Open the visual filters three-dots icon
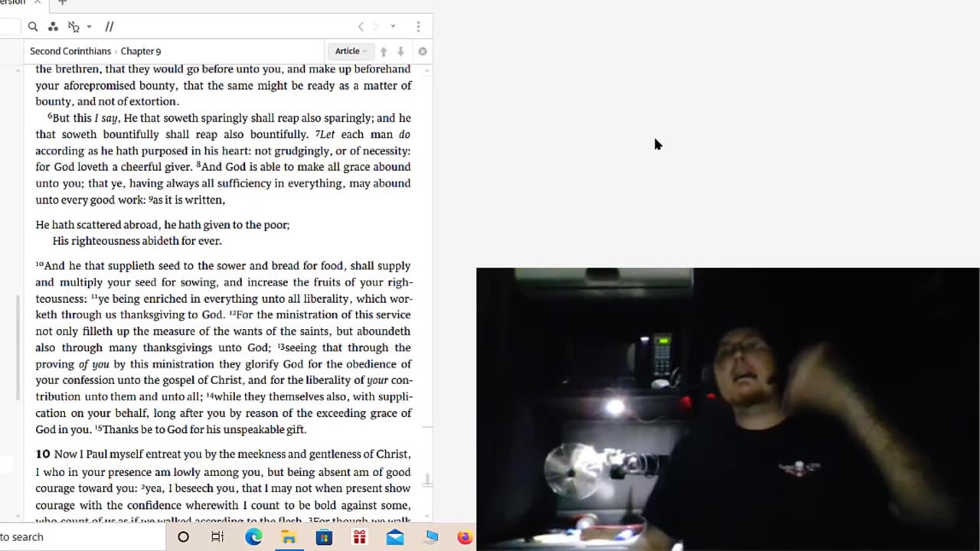 [x=53, y=27]
